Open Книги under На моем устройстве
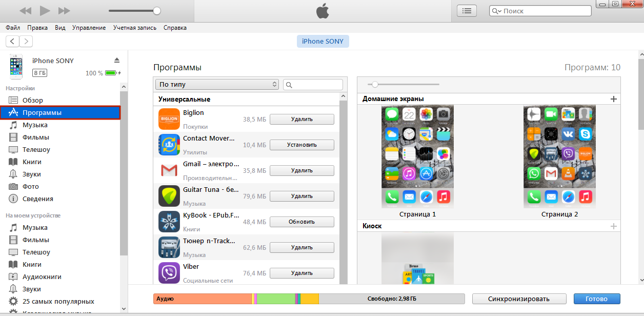 tap(60, 264)
